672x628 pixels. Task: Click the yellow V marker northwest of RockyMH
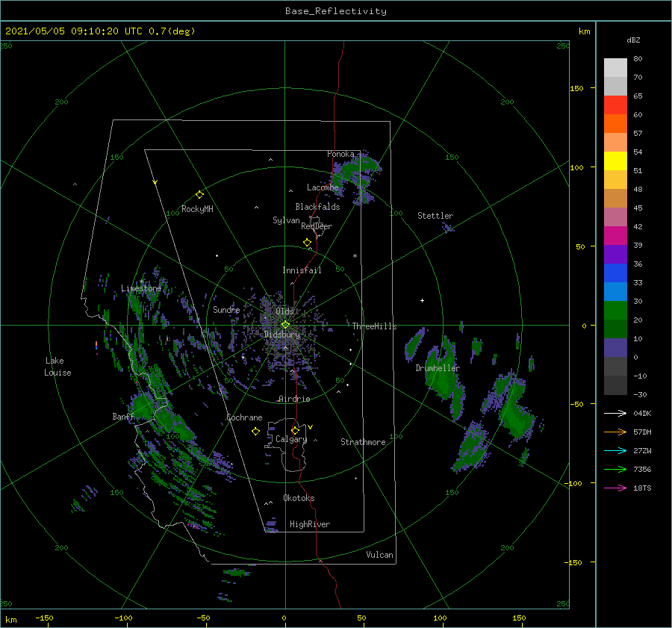tap(155, 183)
